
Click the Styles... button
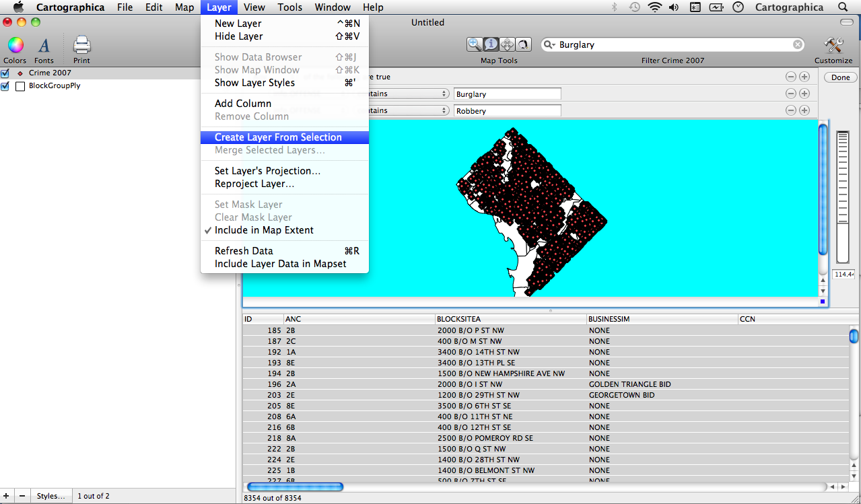[51, 496]
